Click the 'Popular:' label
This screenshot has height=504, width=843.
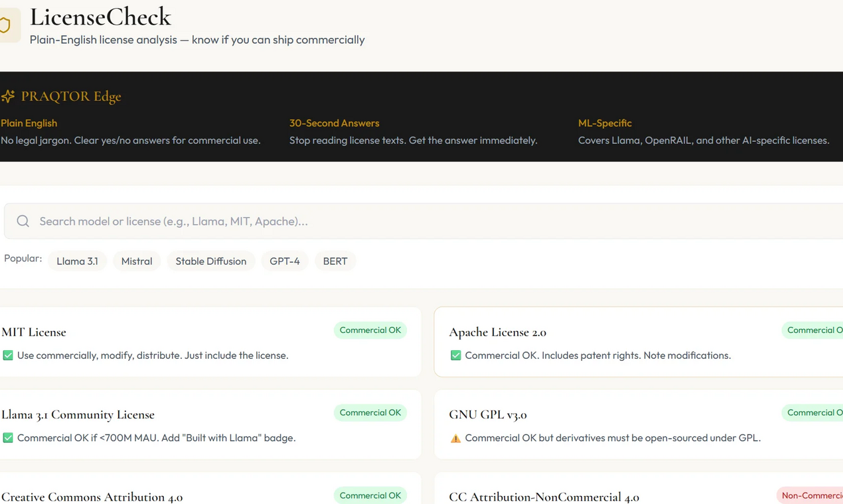(23, 258)
